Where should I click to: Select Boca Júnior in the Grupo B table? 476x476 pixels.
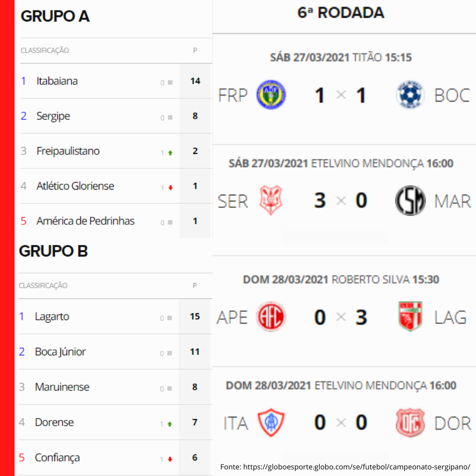tap(60, 352)
